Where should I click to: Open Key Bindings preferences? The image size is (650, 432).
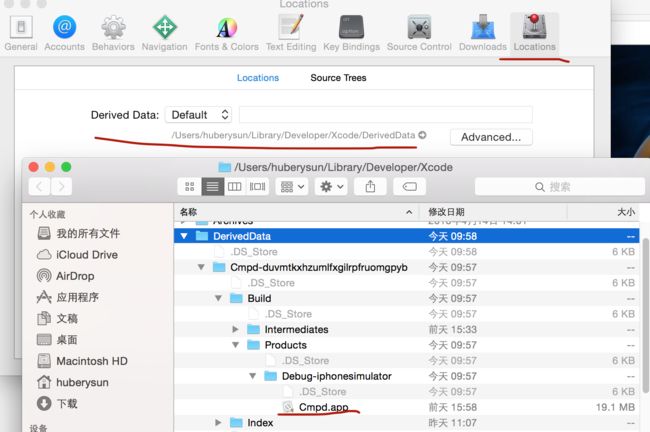[352, 33]
